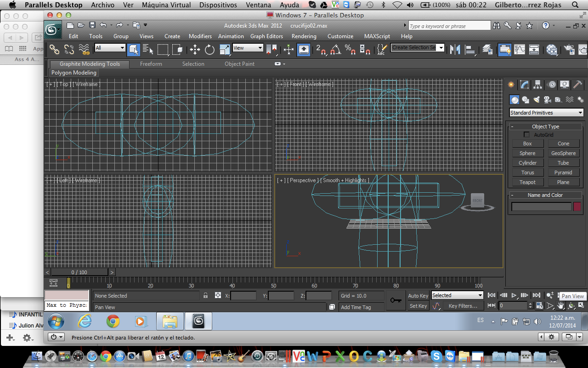Open the Modify panel tab icon
Image resolution: width=588 pixels, height=368 pixels.
525,85
